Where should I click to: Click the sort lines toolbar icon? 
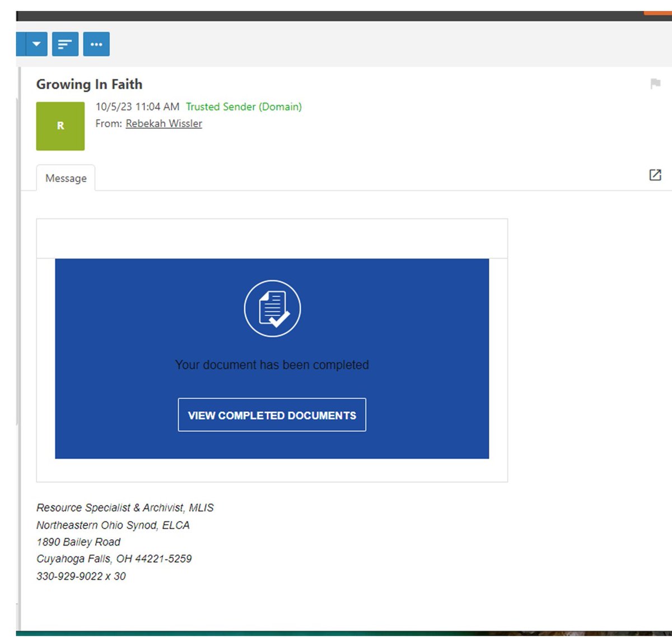point(65,44)
